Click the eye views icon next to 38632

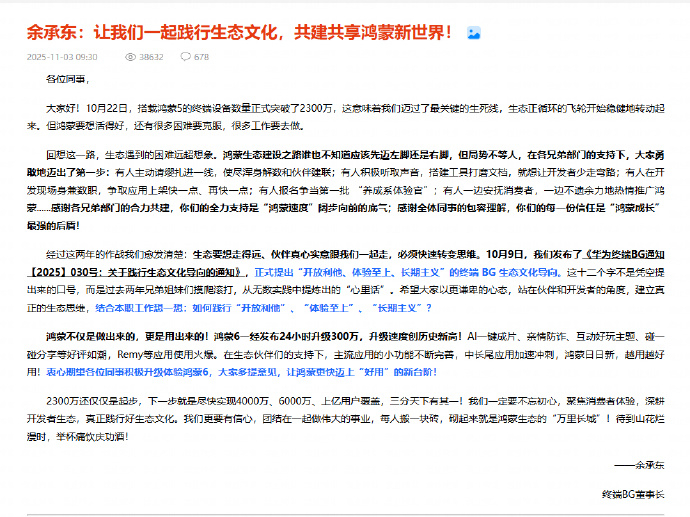click(x=130, y=57)
